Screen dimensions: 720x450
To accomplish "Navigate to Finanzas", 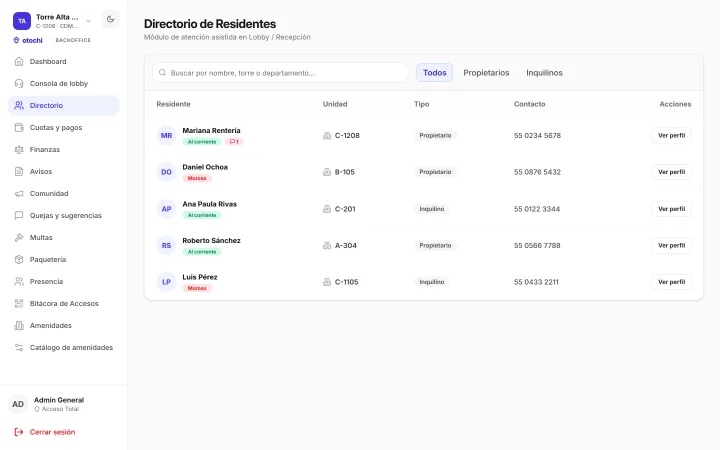I will pos(64,150).
